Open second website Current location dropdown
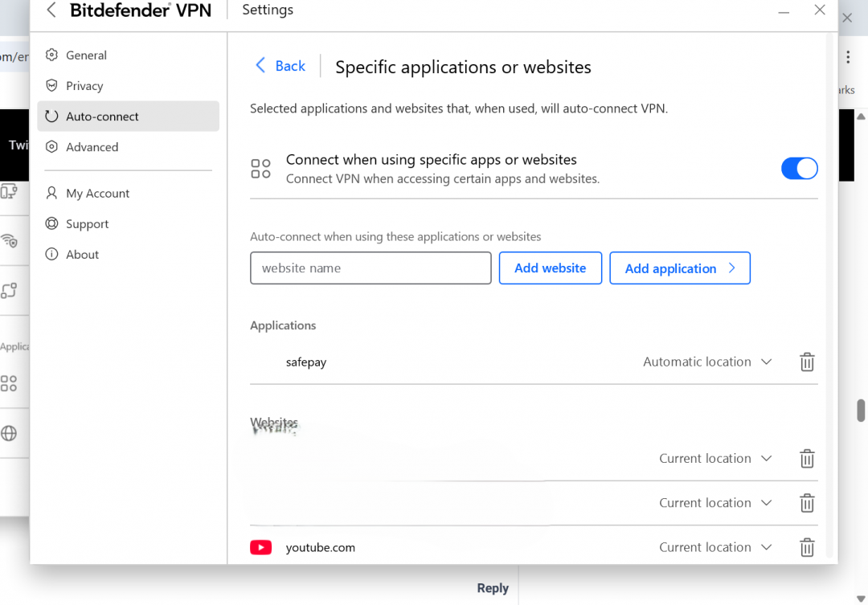 715,503
